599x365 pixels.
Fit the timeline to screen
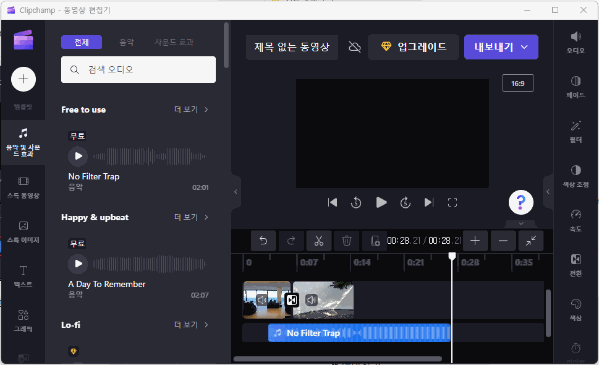click(531, 241)
